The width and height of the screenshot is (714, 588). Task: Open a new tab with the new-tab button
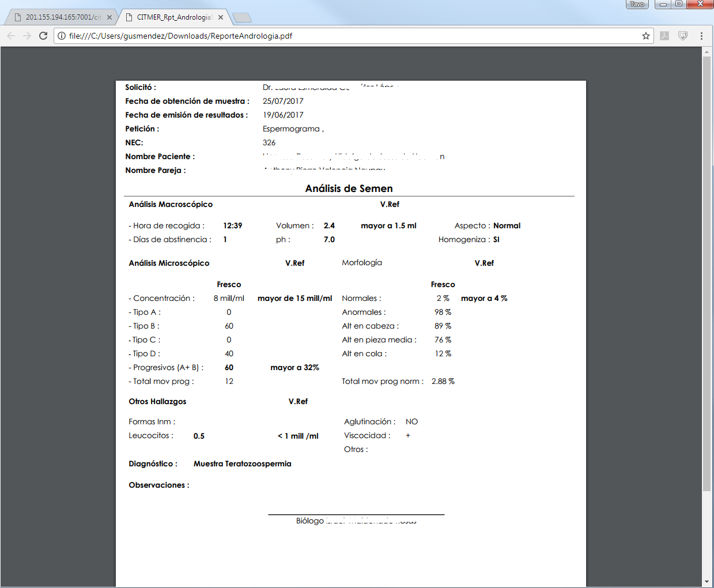[x=241, y=18]
